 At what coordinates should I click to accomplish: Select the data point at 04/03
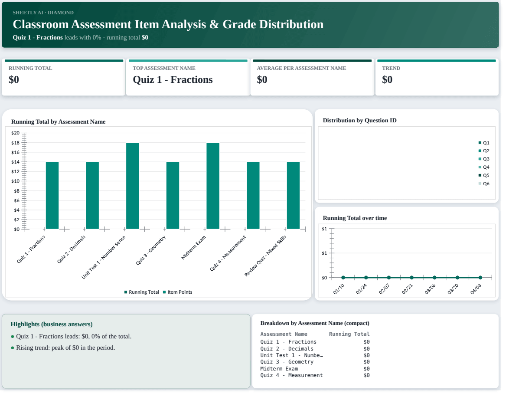coord(480,278)
